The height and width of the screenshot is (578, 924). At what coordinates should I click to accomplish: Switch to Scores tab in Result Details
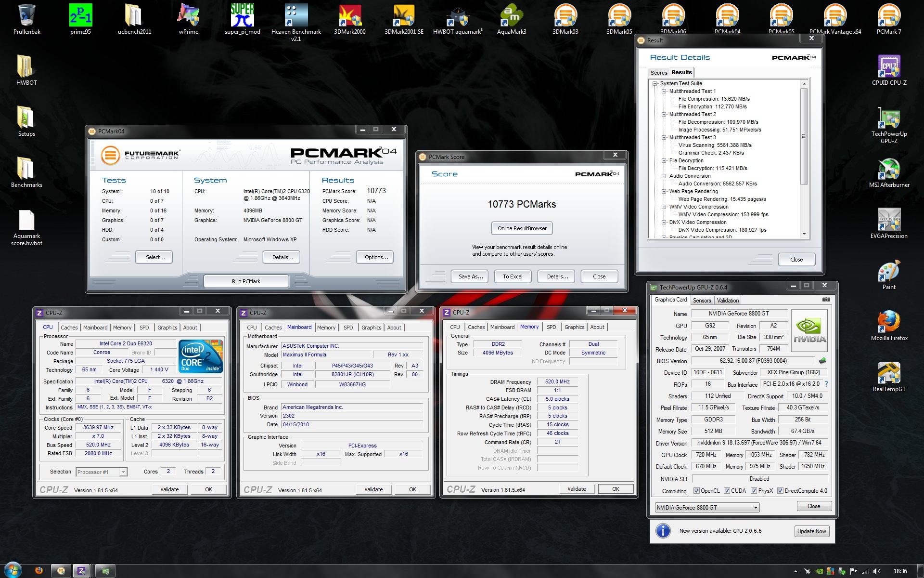[x=658, y=73]
